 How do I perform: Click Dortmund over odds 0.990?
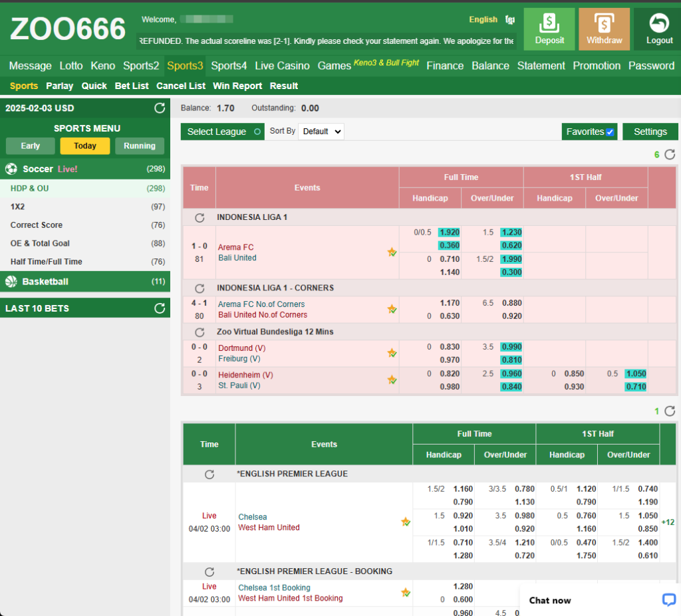click(511, 347)
